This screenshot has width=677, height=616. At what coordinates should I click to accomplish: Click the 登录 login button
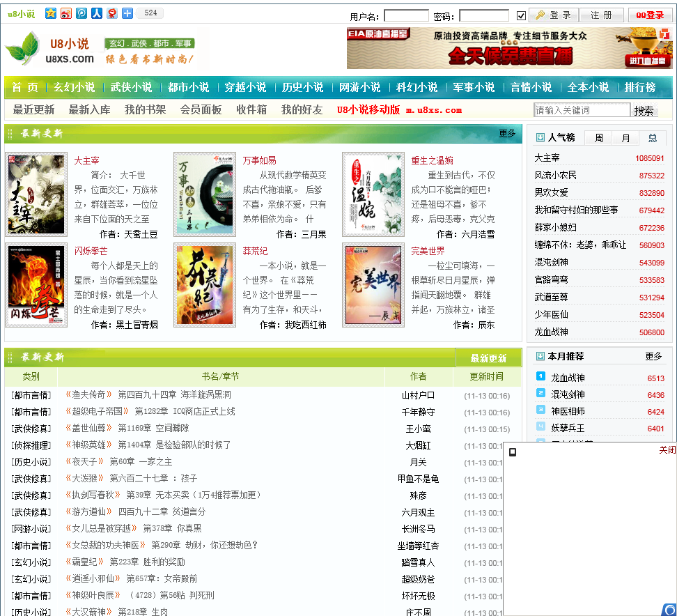pos(554,15)
